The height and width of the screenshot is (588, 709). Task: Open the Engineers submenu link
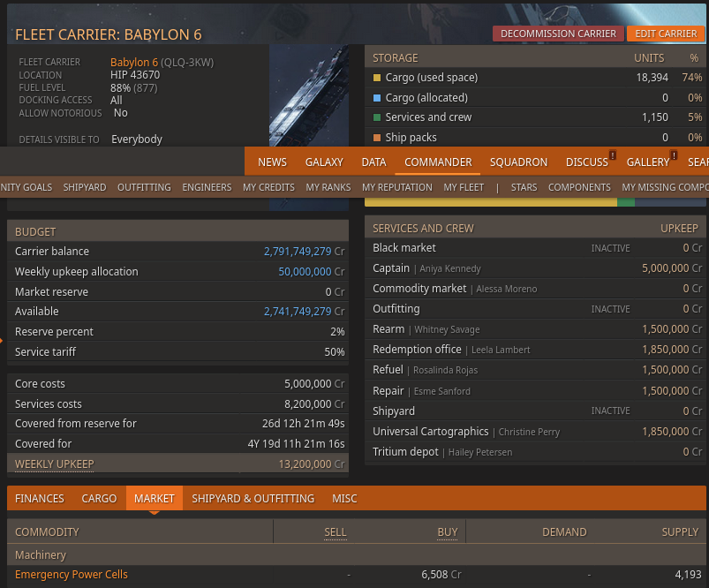coord(207,187)
